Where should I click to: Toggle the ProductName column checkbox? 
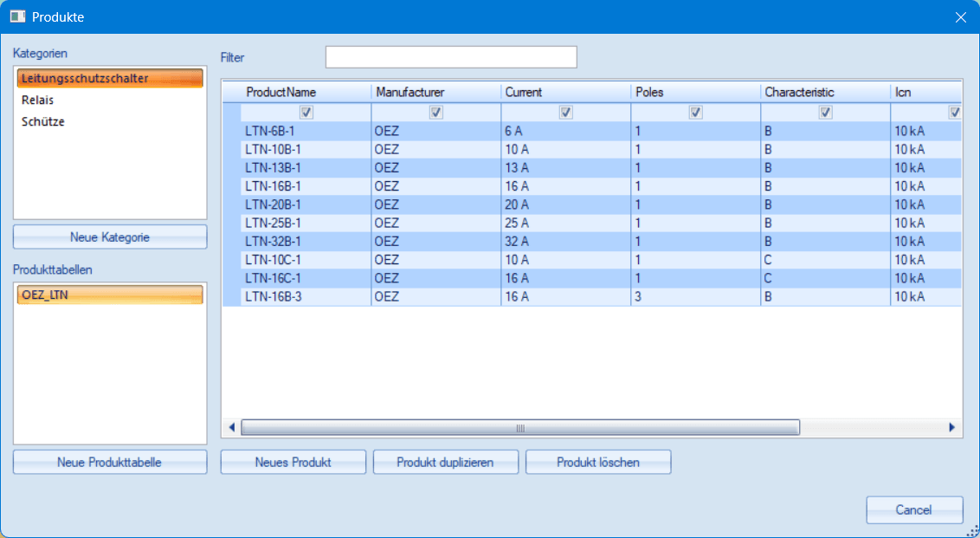pyautogui.click(x=306, y=113)
